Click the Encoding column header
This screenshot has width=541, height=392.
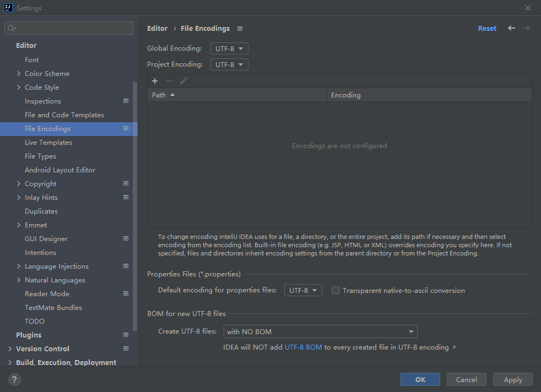429,95
